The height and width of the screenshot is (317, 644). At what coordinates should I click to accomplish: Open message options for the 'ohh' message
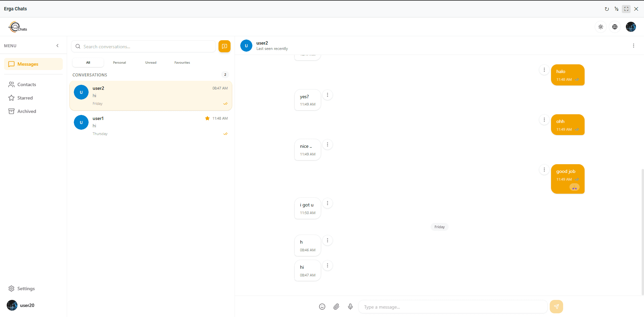click(x=544, y=120)
